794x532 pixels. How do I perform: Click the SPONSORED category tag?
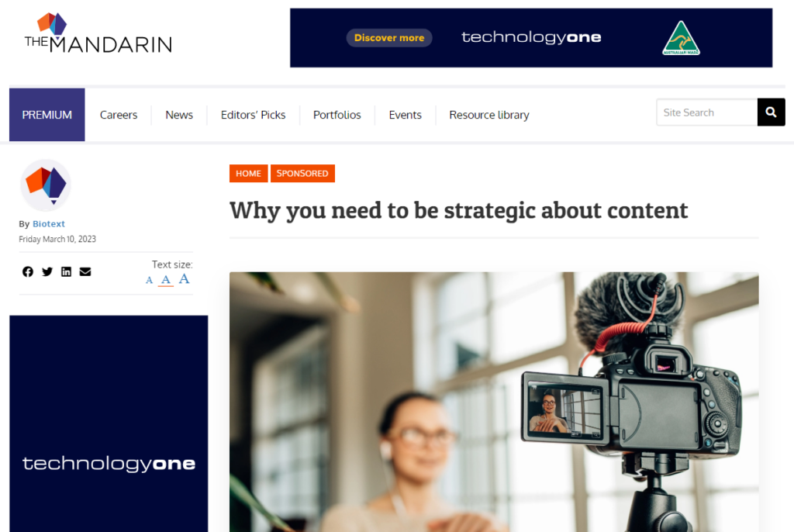point(303,173)
